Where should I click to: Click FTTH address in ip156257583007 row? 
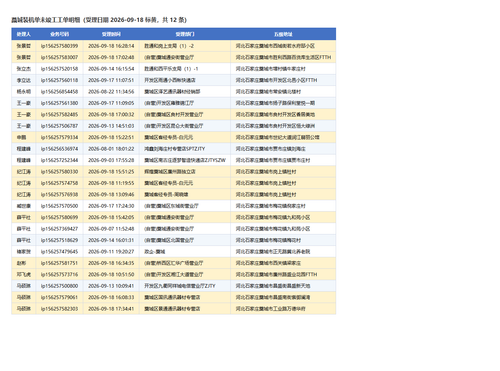click(283, 57)
